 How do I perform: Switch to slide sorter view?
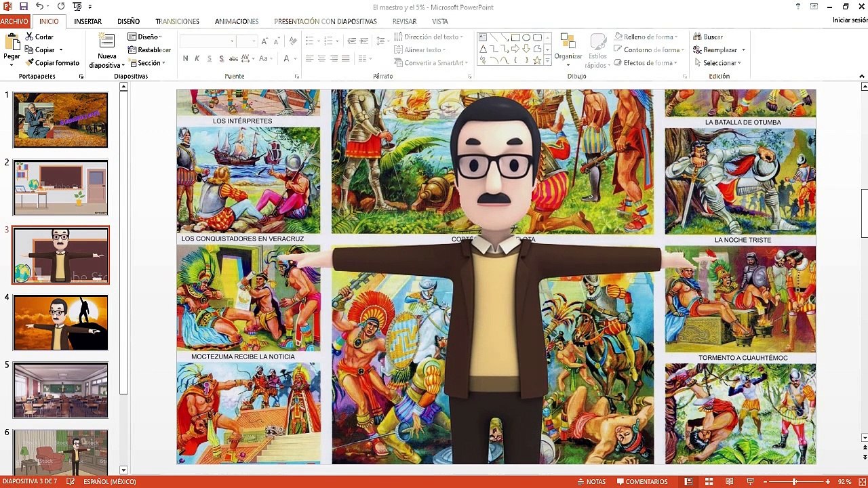click(709, 482)
